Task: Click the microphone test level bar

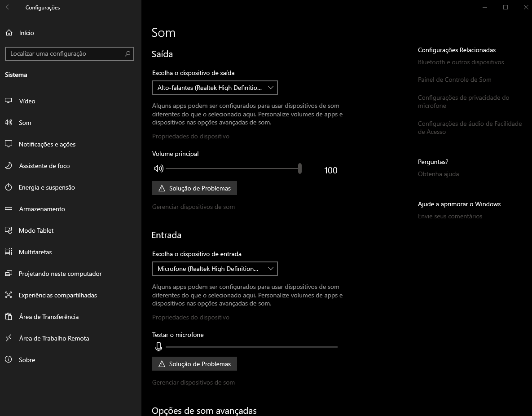Action: tap(251, 347)
